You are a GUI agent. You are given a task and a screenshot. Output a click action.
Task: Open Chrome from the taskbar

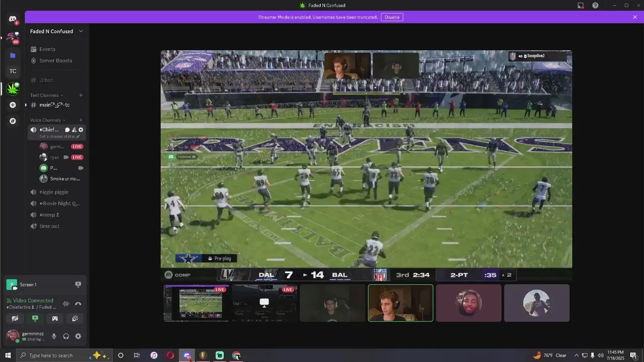click(x=236, y=355)
